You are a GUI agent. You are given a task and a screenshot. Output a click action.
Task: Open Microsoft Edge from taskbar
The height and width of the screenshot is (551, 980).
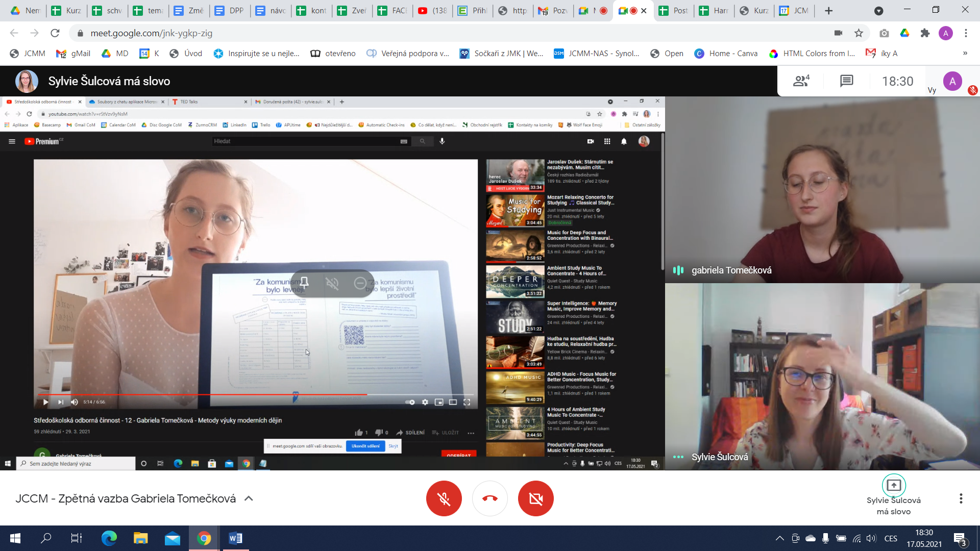tap(109, 538)
